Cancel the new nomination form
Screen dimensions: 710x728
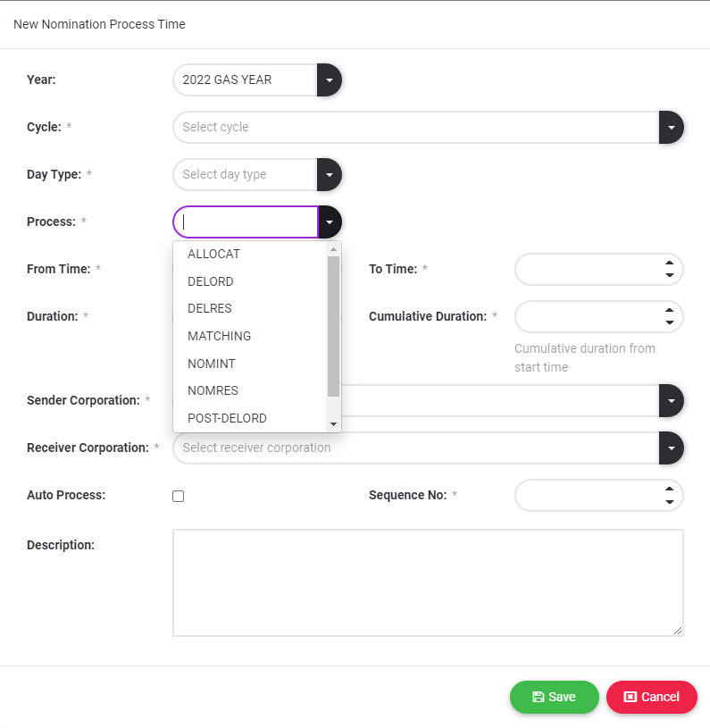pos(651,697)
